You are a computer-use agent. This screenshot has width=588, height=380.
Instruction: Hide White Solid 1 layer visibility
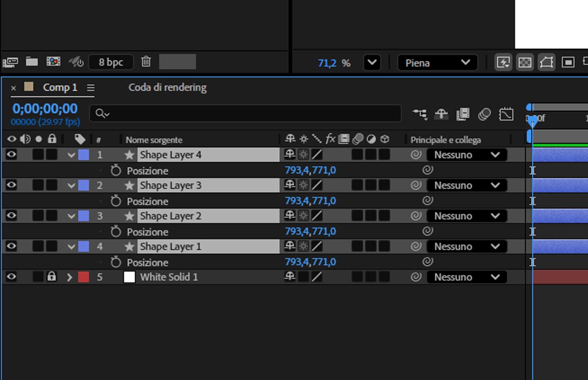tap(11, 277)
